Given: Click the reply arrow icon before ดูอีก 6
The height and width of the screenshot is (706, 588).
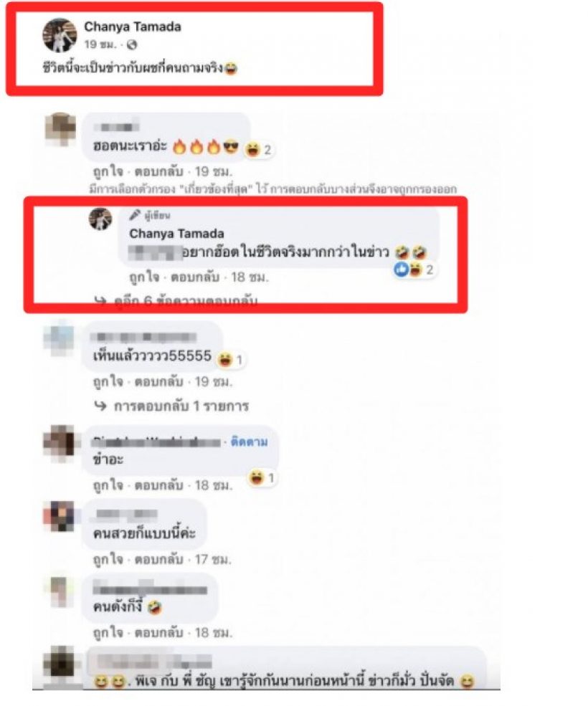Looking at the screenshot, I should click(100, 301).
